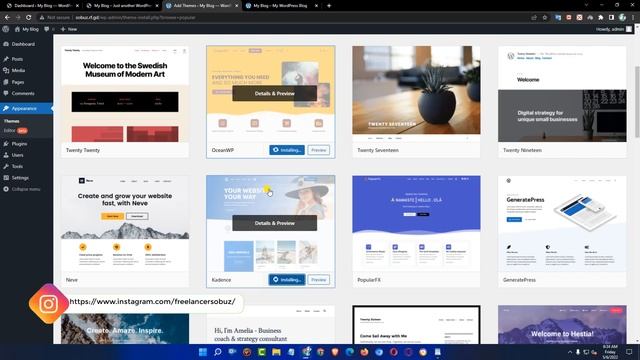Click the Kadence Preview button

(x=319, y=280)
